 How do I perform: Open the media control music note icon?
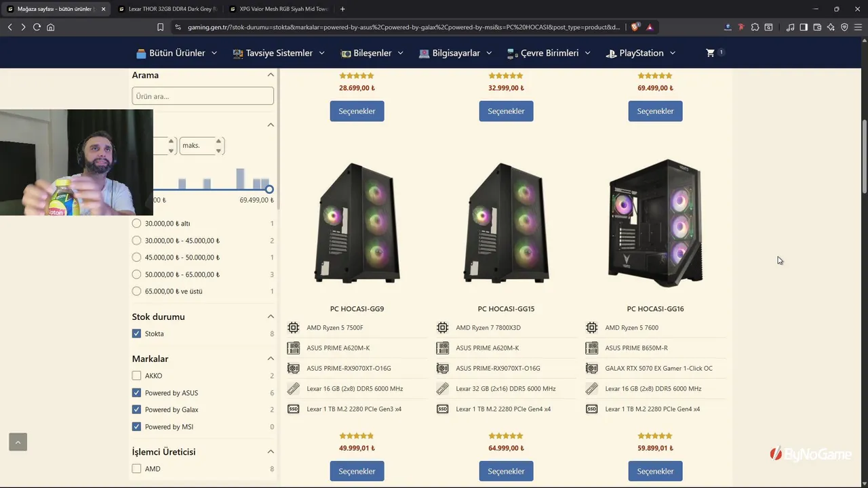(790, 27)
